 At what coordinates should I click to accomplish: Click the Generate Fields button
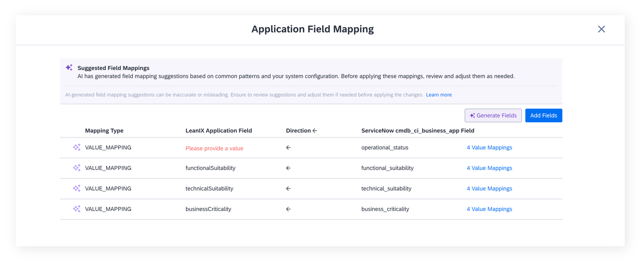click(x=493, y=115)
